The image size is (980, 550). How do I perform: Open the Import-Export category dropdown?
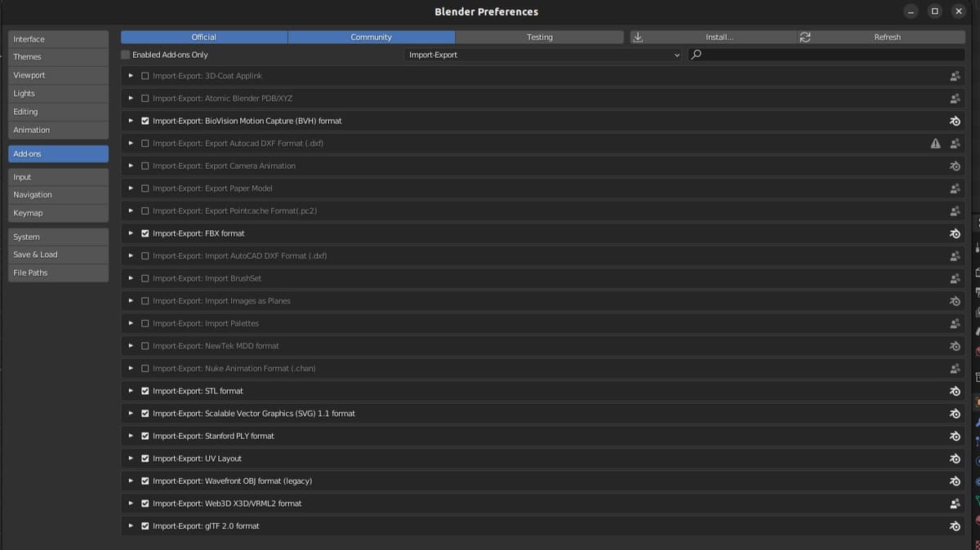coord(544,55)
